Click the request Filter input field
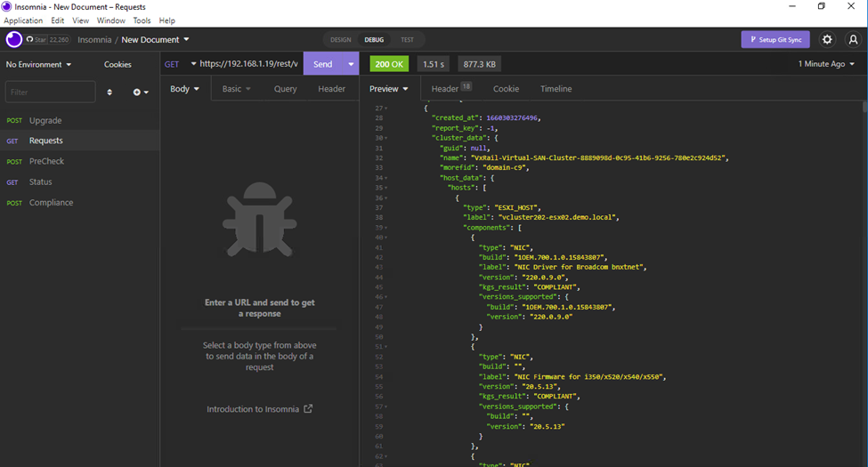The height and width of the screenshot is (467, 868). tap(51, 93)
